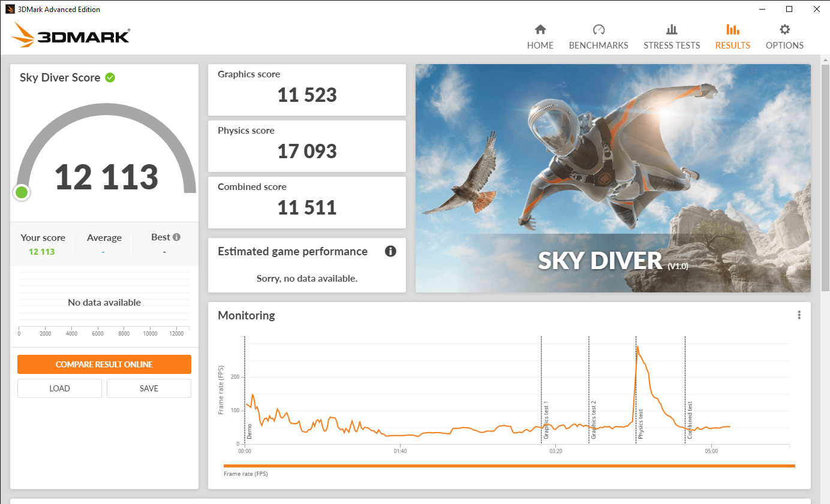Image resolution: width=830 pixels, height=504 pixels.
Task: Click the green score gauge indicator
Action: click(x=22, y=192)
